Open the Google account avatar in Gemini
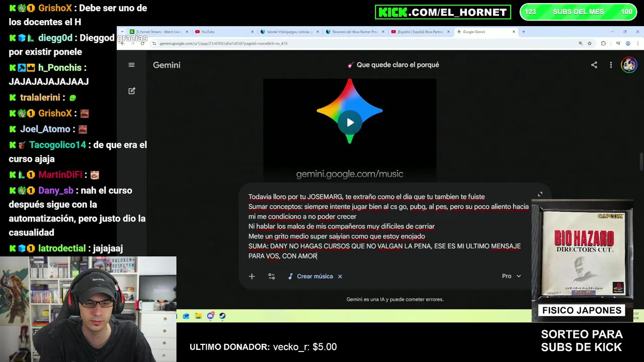The image size is (644, 362). click(629, 65)
